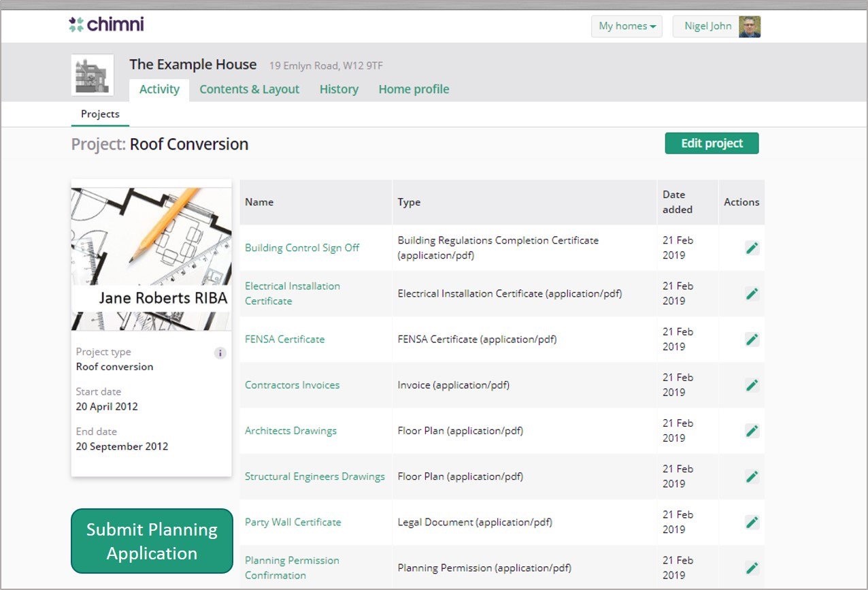Edit the Architects Drawings entry
Viewport: 868px width, 590px height.
(752, 431)
